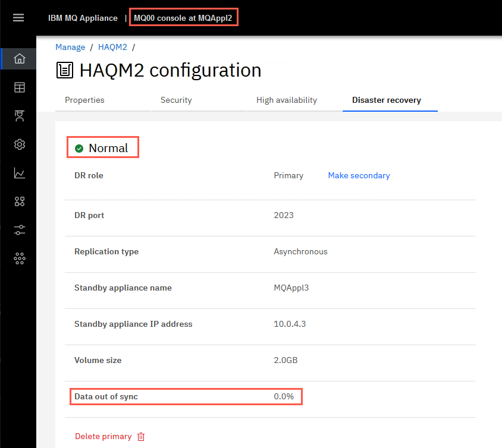Click the Volume size value 2.0GB
The width and height of the screenshot is (502, 448).
click(285, 360)
